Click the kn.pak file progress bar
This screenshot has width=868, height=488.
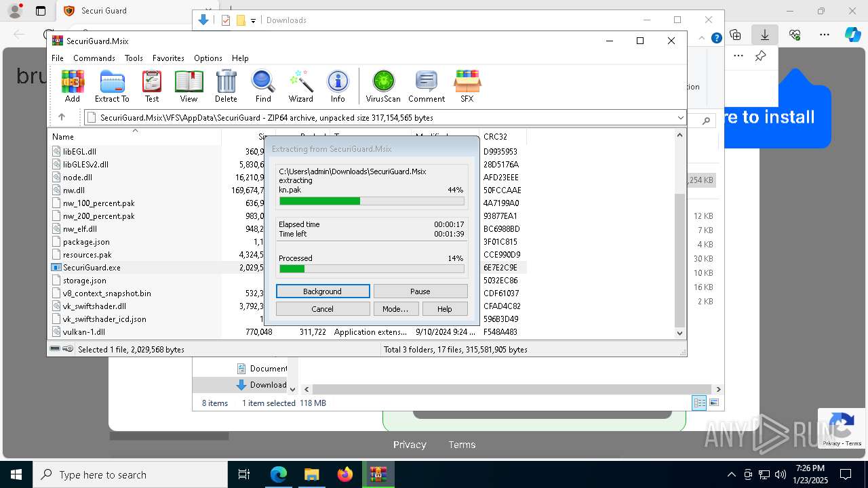(x=372, y=201)
